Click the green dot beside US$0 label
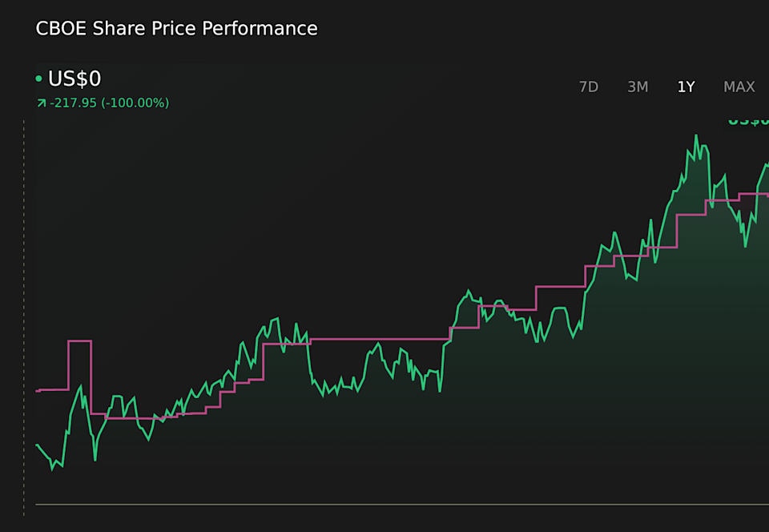 point(38,79)
